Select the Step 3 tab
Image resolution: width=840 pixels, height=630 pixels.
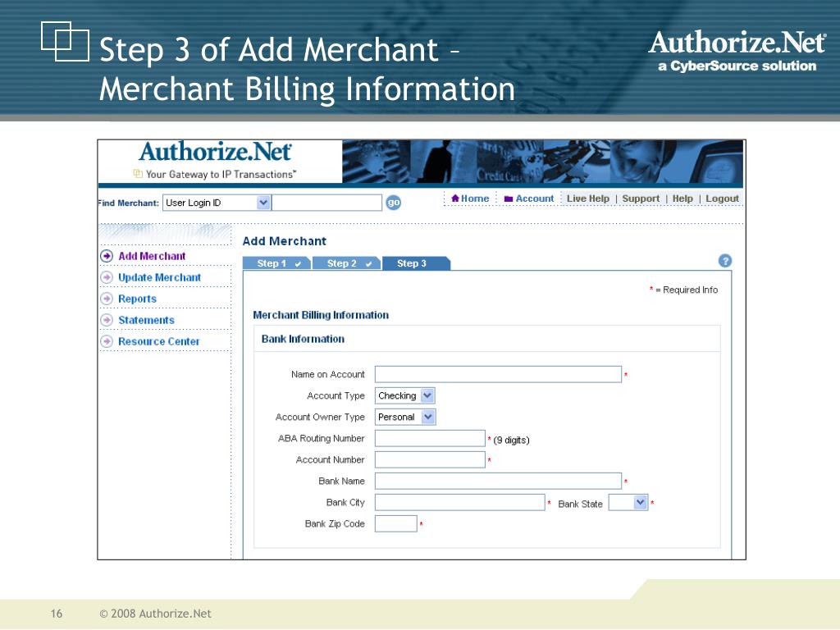coord(416,263)
